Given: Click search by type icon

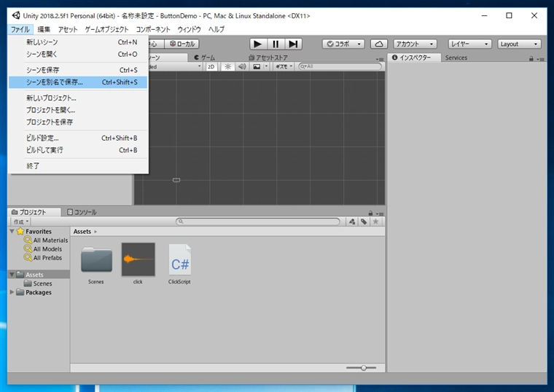Looking at the screenshot, I should [x=352, y=222].
